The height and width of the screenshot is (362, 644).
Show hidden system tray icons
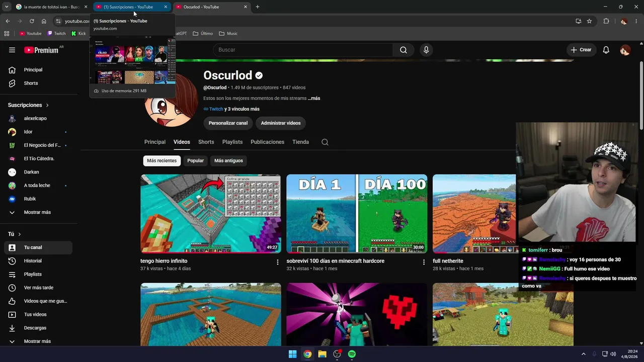coord(584,354)
